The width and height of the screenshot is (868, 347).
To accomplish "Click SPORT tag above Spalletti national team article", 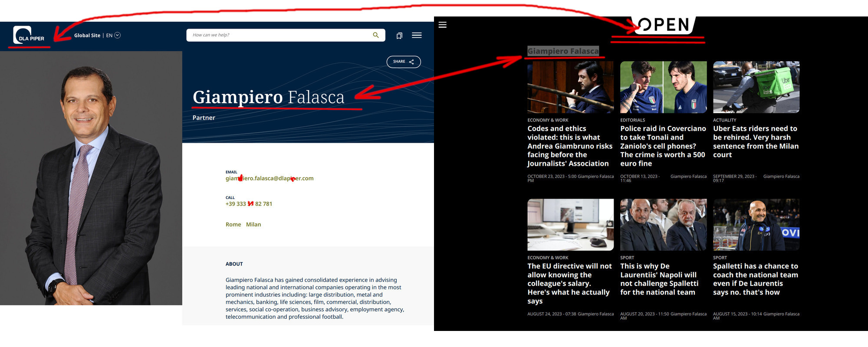I will pyautogui.click(x=720, y=258).
